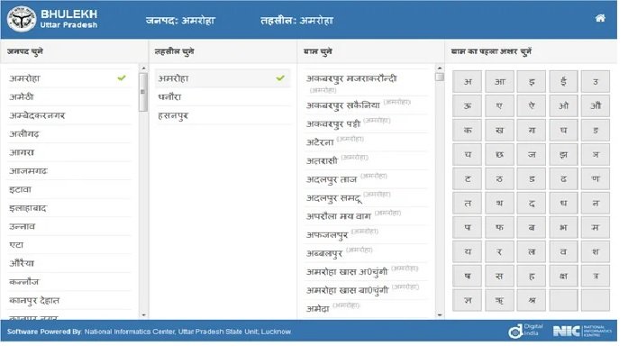
Task: Pick district इलाहाबाद
Action: point(68,208)
